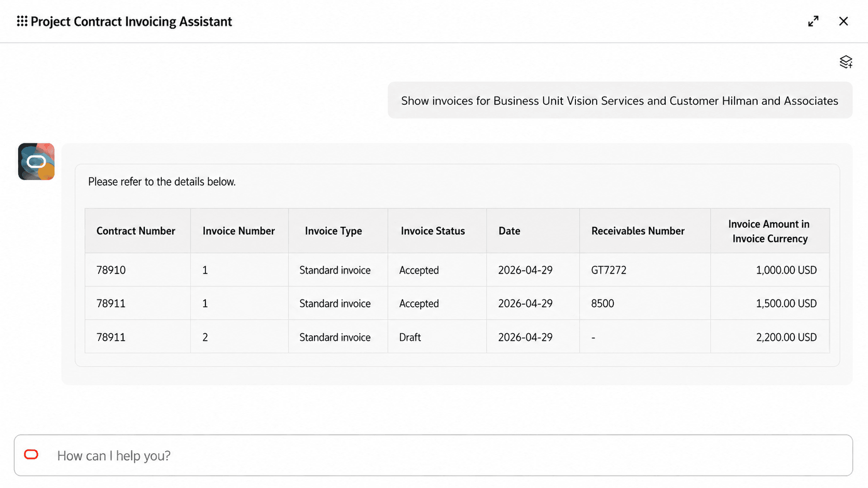Viewport: 868px width, 488px height.
Task: Click Standard invoice in the 78910 row
Action: (x=335, y=270)
